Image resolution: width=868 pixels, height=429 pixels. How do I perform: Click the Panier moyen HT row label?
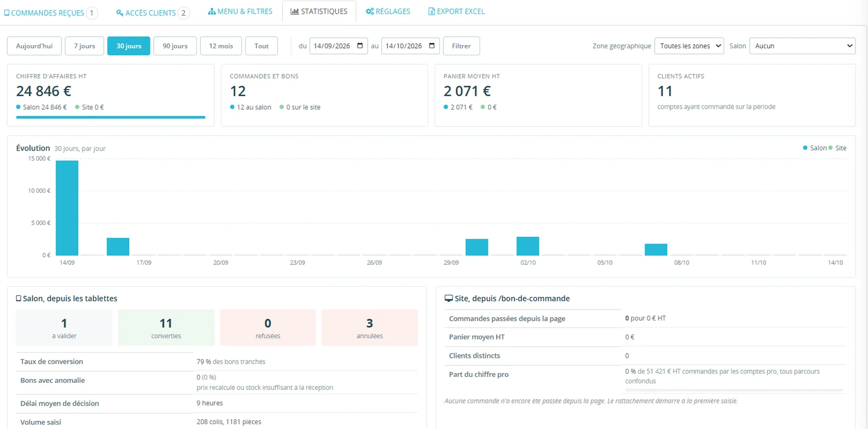pos(477,337)
